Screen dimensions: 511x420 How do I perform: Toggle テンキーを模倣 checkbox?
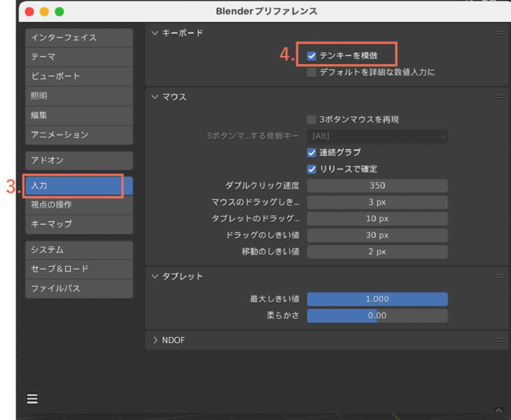pyautogui.click(x=311, y=56)
